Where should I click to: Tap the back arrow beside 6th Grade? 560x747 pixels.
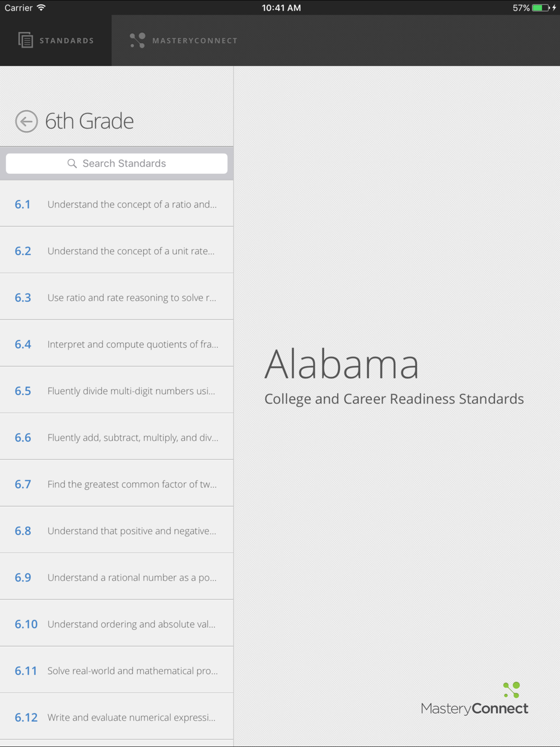26,122
